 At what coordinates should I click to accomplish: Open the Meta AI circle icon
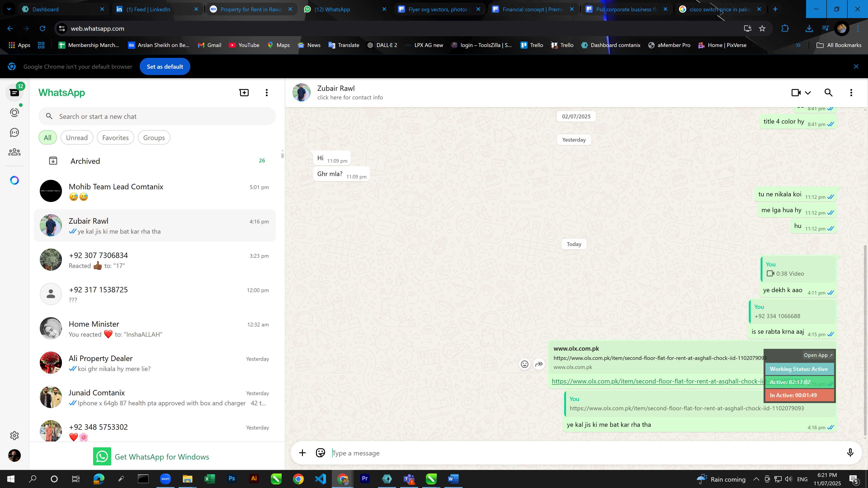14,181
